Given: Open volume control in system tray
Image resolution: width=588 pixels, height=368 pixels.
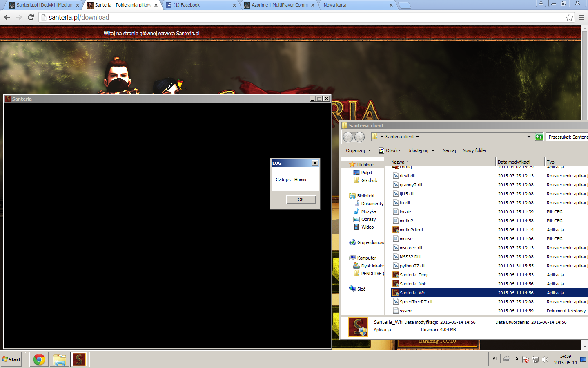Looking at the screenshot, I should (x=545, y=359).
